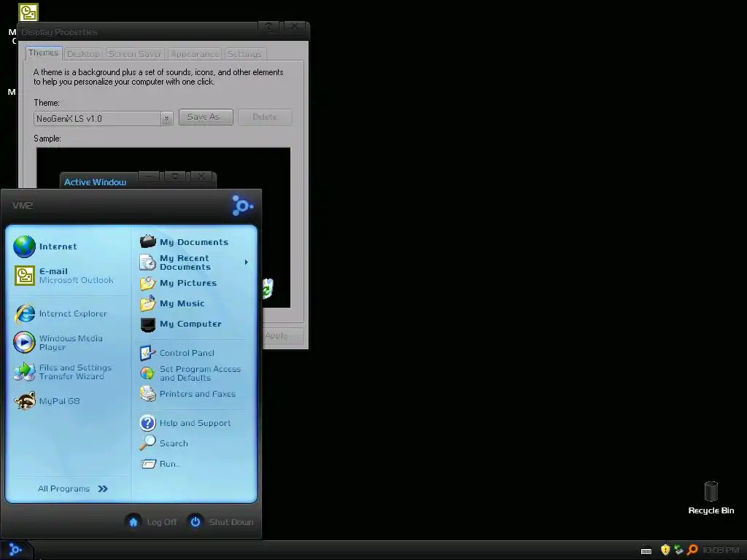Click the Delete button in Display Properties

pos(265,117)
